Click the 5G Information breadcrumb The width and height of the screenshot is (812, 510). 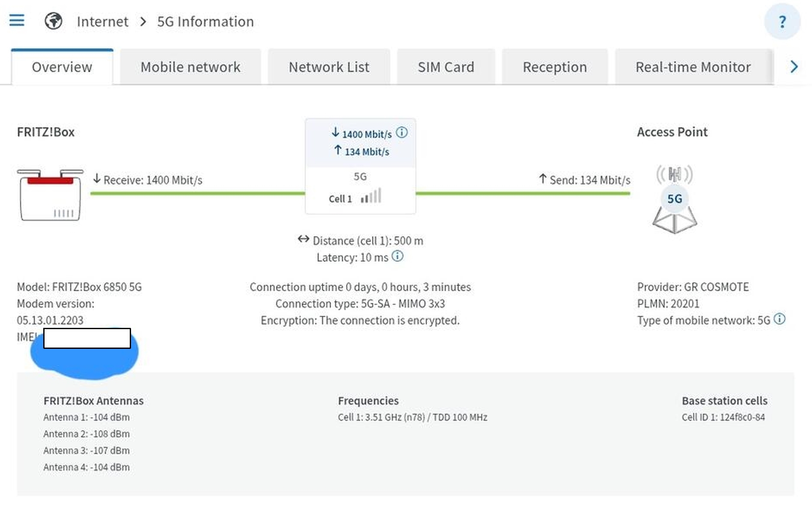click(206, 21)
